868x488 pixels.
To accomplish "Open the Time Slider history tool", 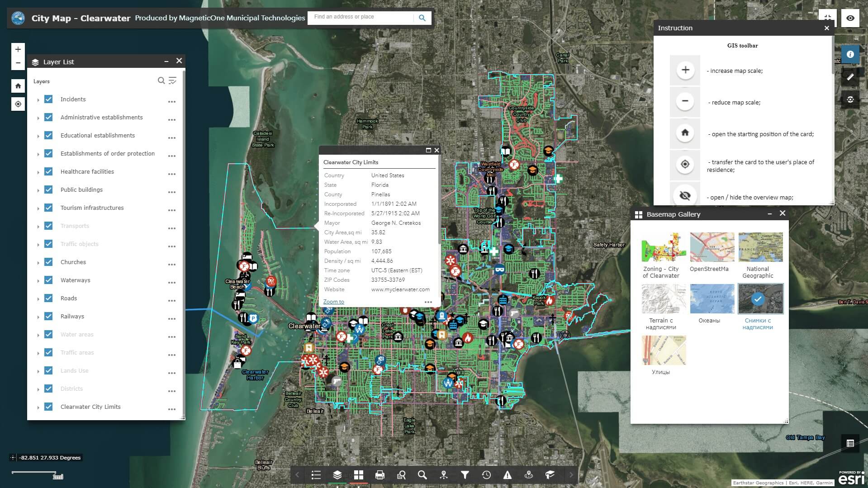I will tap(486, 475).
